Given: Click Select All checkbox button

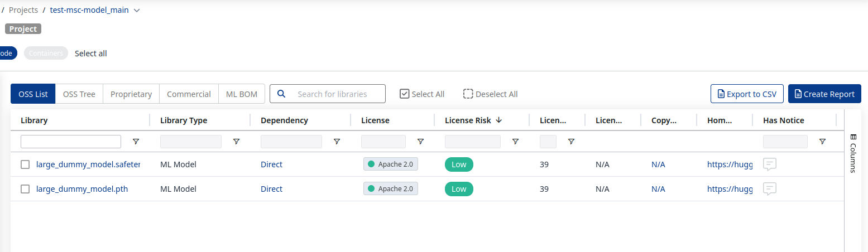Looking at the screenshot, I should pos(422,94).
